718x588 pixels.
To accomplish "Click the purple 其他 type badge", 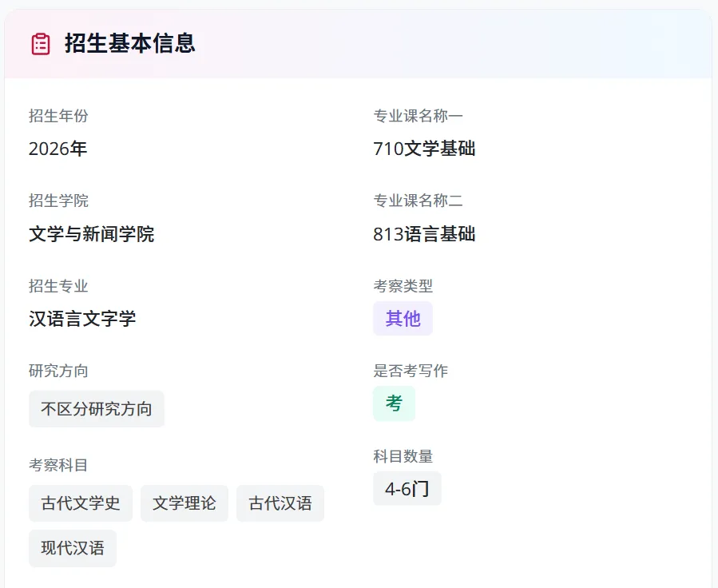I will (x=403, y=318).
